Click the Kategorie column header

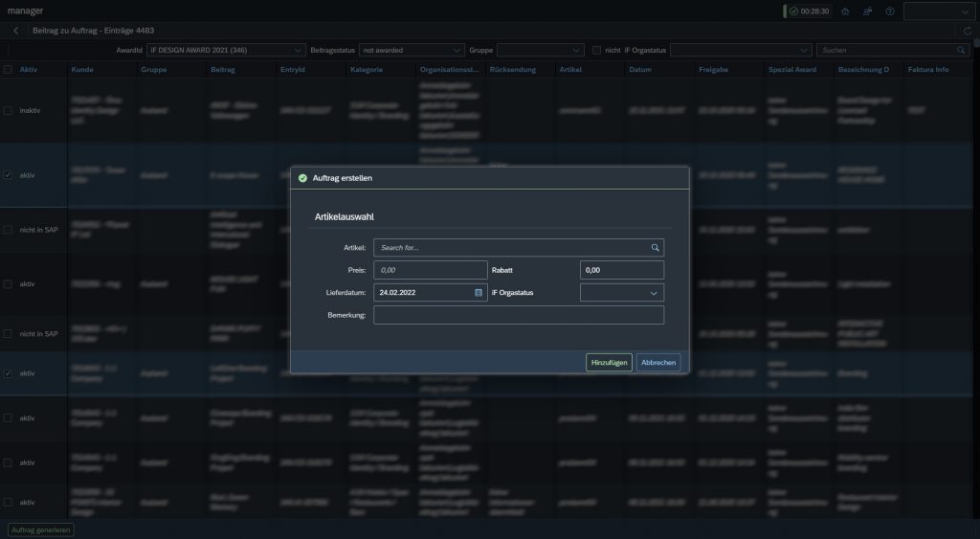(367, 70)
